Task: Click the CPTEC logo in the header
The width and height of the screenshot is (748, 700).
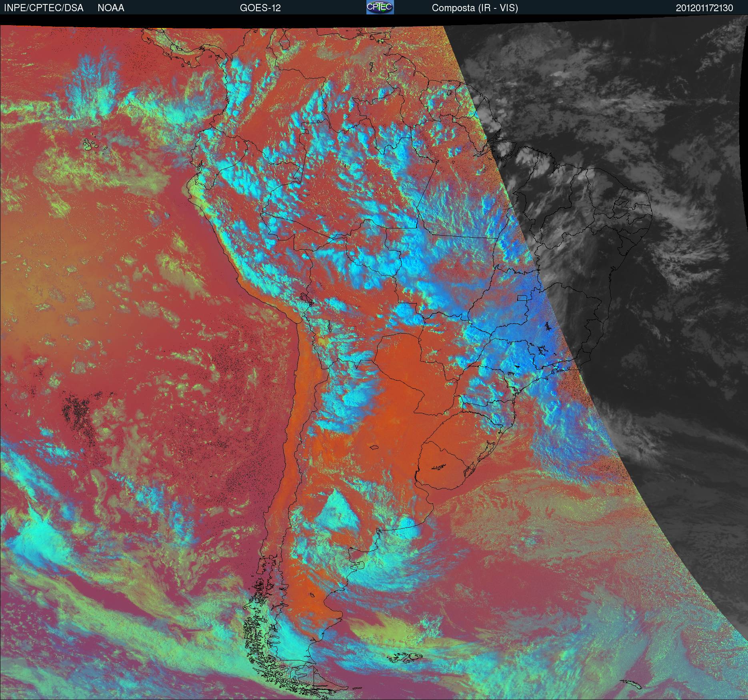Action: point(380,7)
